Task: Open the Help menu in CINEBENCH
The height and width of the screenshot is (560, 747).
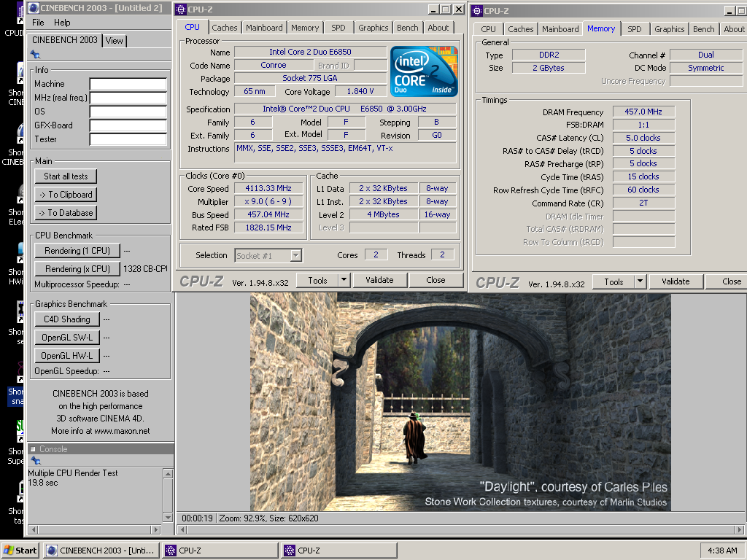Action: (62, 23)
